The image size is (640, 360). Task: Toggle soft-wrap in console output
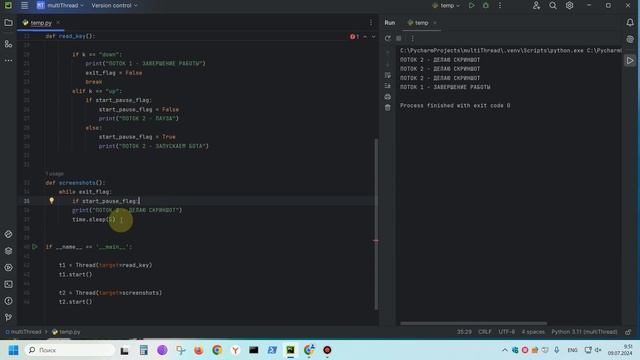click(x=388, y=76)
